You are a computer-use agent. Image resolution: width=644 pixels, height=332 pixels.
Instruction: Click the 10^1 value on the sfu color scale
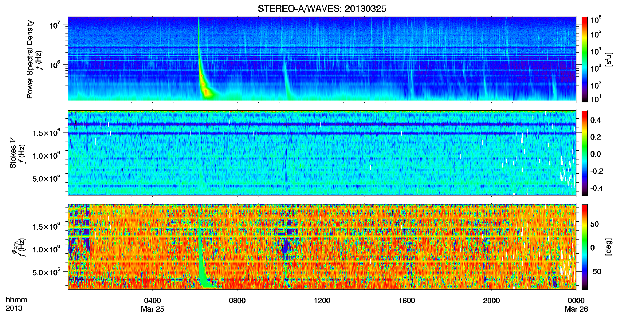(596, 99)
